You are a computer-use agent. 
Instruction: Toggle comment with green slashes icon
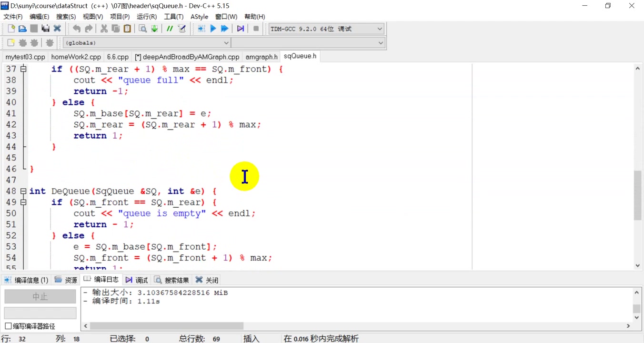pos(170,29)
